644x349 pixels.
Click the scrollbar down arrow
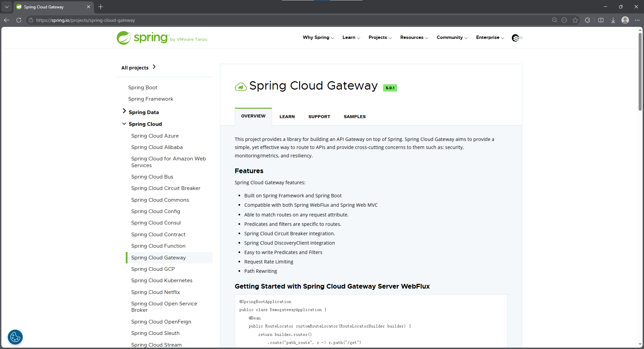click(640, 344)
